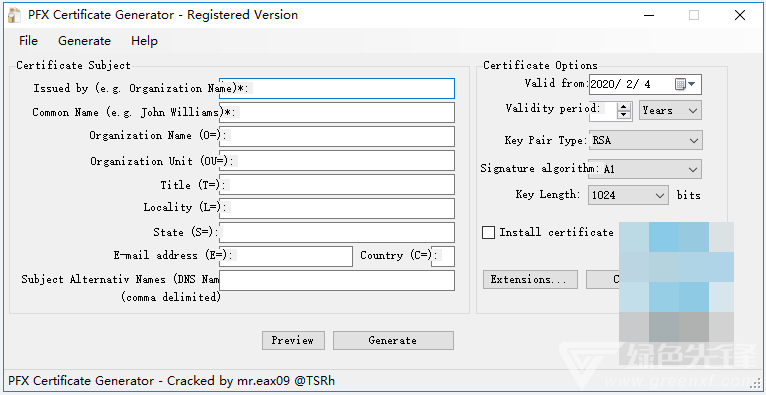Click the Preview button

point(293,340)
